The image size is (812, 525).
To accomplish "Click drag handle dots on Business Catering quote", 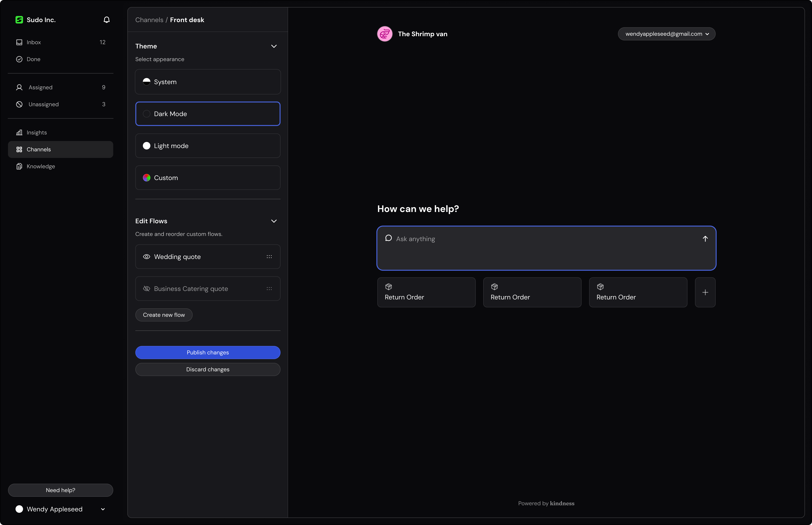I will coord(269,289).
